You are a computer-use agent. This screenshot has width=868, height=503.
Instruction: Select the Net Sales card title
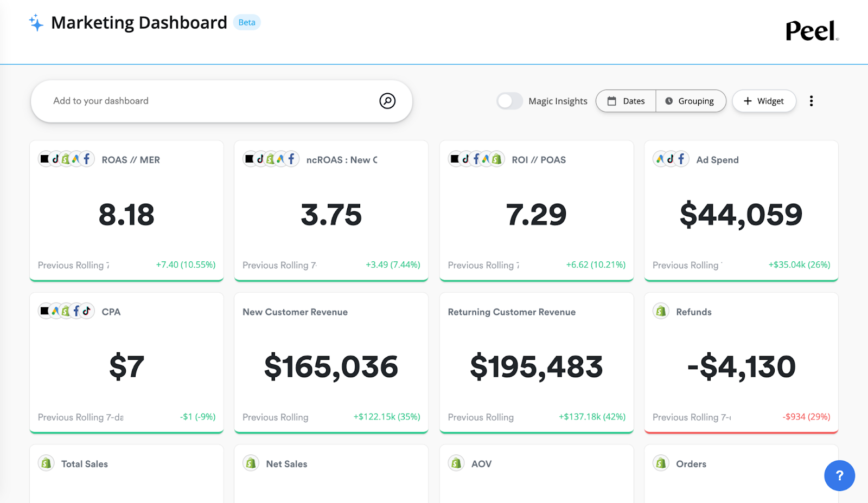pos(286,463)
